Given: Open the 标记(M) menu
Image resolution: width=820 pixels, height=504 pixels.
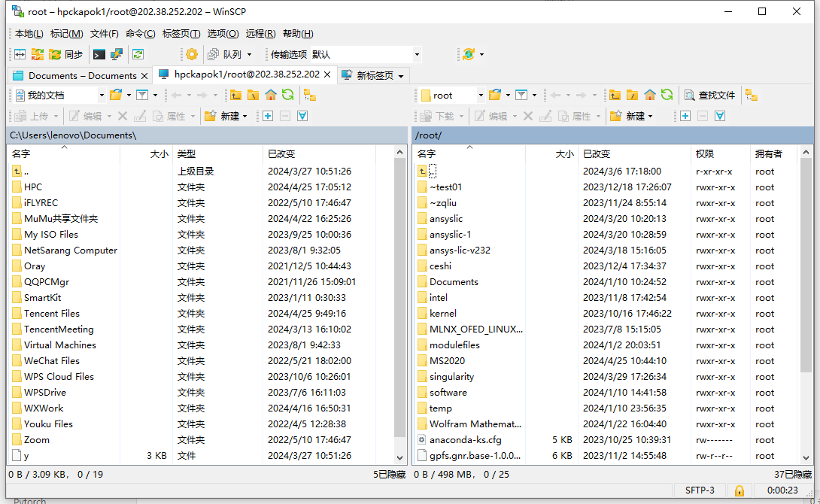Looking at the screenshot, I should point(66,33).
